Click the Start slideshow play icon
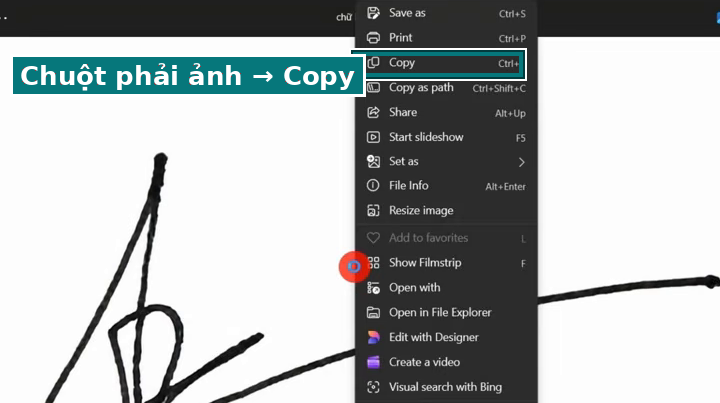Image resolution: width=720 pixels, height=403 pixels. pos(373,137)
